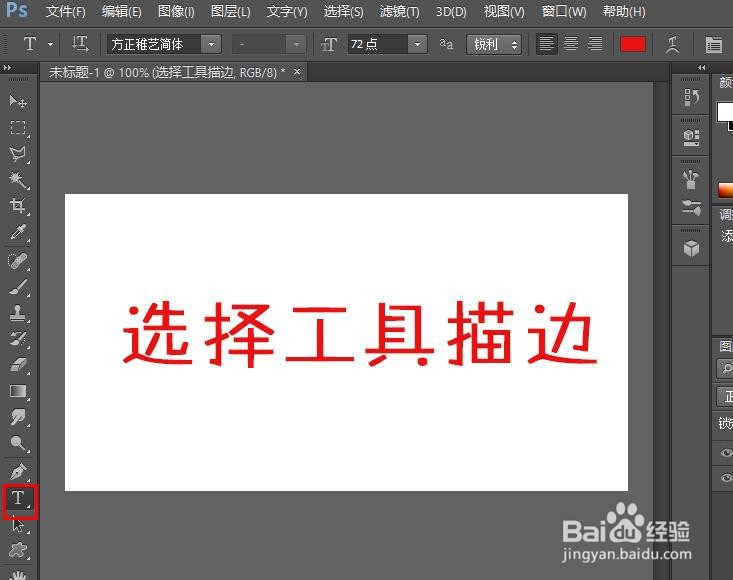
Task: Open the tool preset picker arrow
Action: (x=50, y=44)
